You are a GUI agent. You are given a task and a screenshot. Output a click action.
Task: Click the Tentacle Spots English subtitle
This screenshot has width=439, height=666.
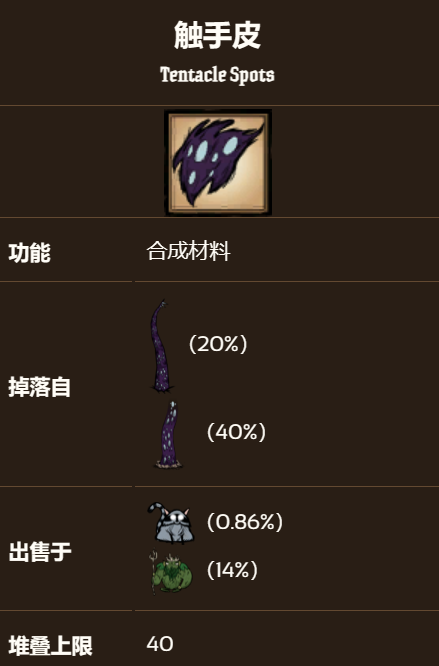click(x=217, y=75)
